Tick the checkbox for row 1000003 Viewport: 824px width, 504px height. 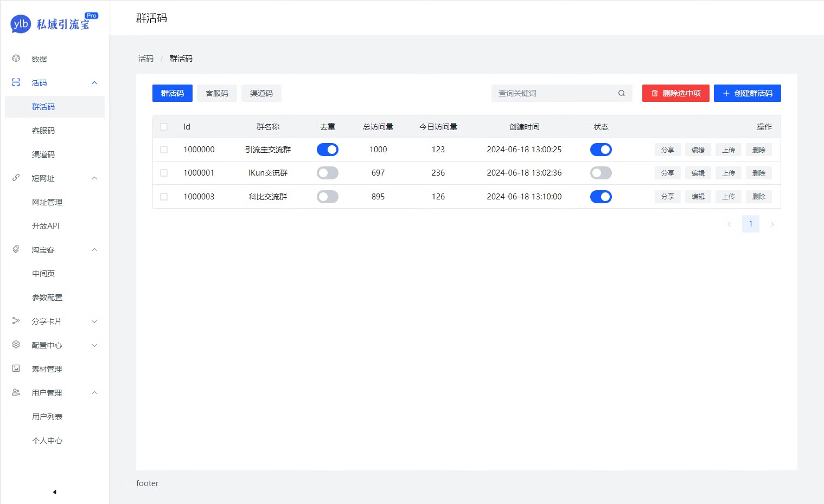point(164,197)
